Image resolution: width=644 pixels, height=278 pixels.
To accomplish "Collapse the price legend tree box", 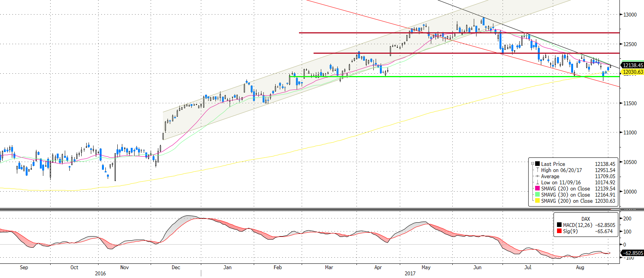I will [532, 164].
